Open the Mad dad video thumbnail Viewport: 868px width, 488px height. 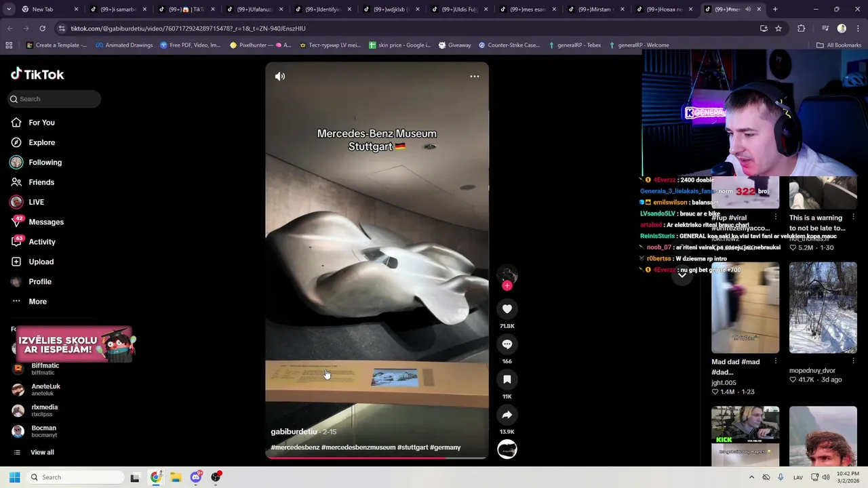[745, 308]
